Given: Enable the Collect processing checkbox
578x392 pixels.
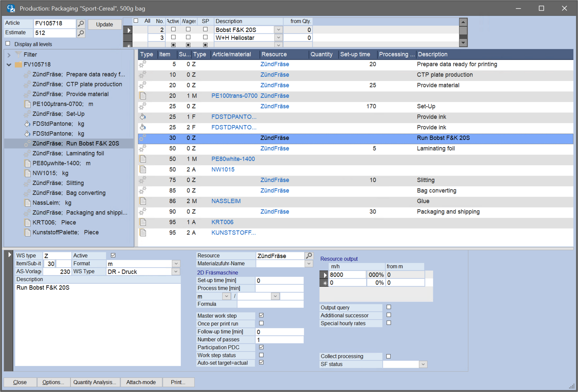Looking at the screenshot, I should click(389, 356).
